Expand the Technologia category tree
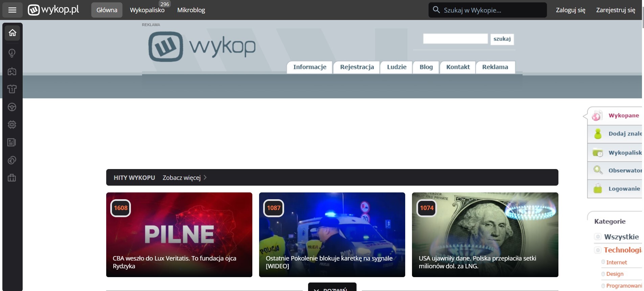 pos(598,250)
